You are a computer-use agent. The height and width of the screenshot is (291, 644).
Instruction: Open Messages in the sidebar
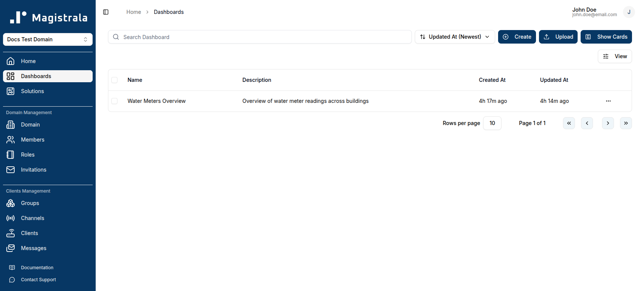pos(48,248)
